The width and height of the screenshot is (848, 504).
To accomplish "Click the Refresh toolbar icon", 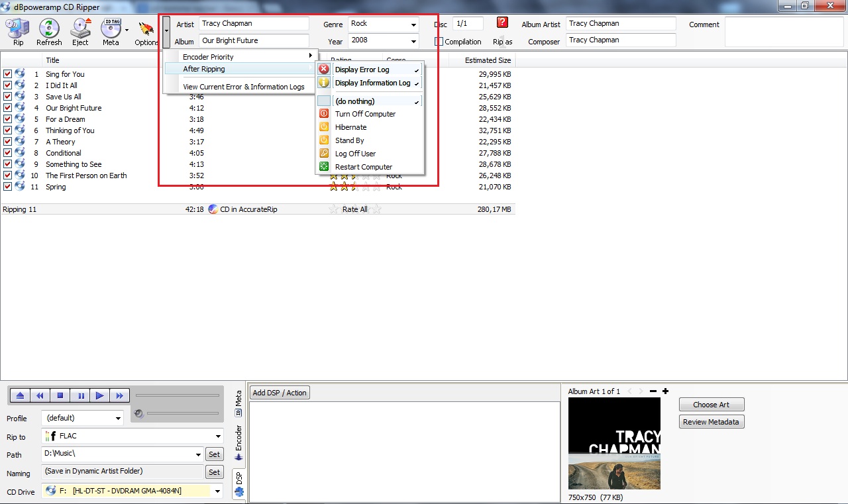I will pyautogui.click(x=49, y=31).
